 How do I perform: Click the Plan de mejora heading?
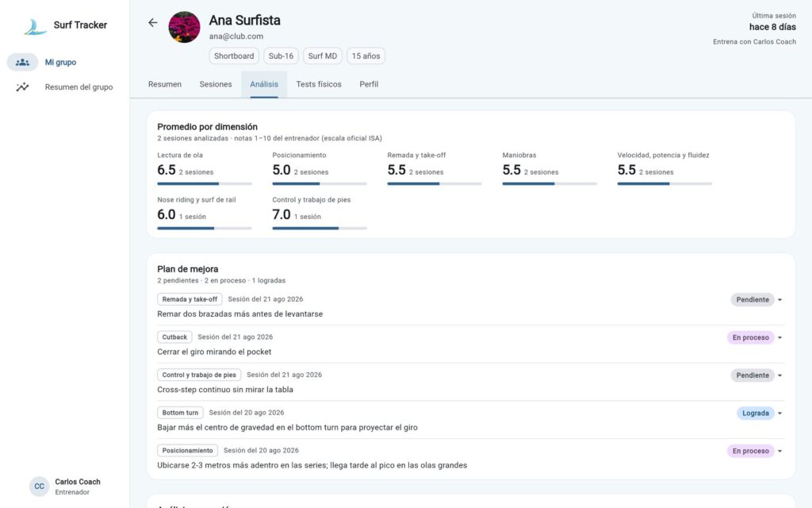click(187, 269)
